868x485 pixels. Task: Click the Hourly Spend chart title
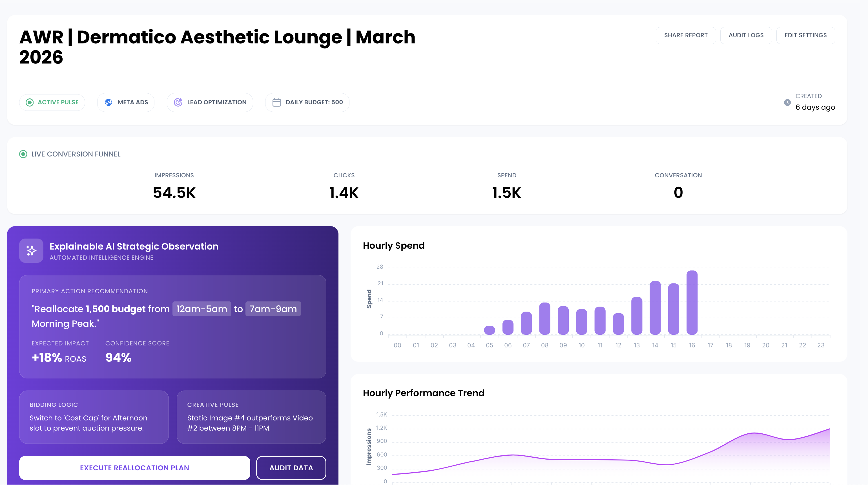point(394,246)
